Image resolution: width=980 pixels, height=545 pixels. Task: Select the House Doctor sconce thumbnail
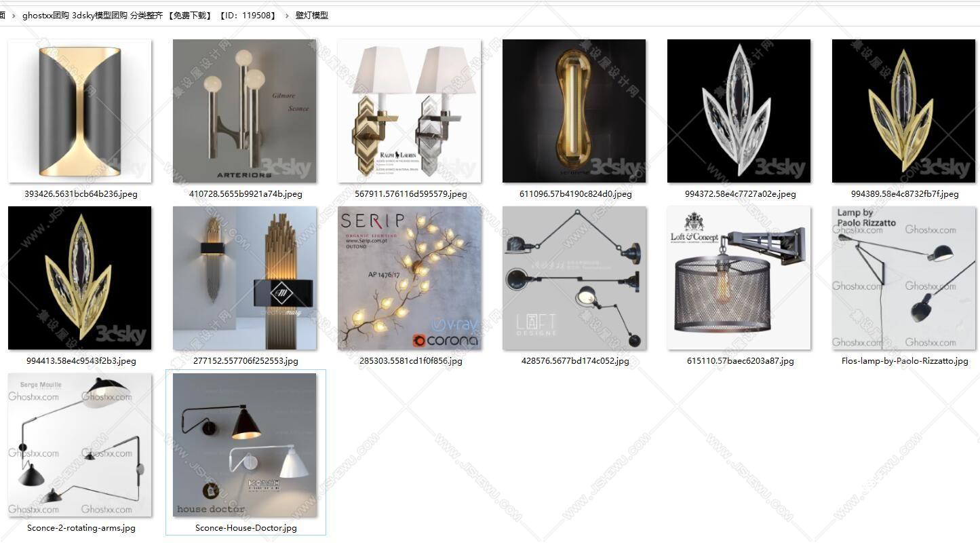click(245, 445)
